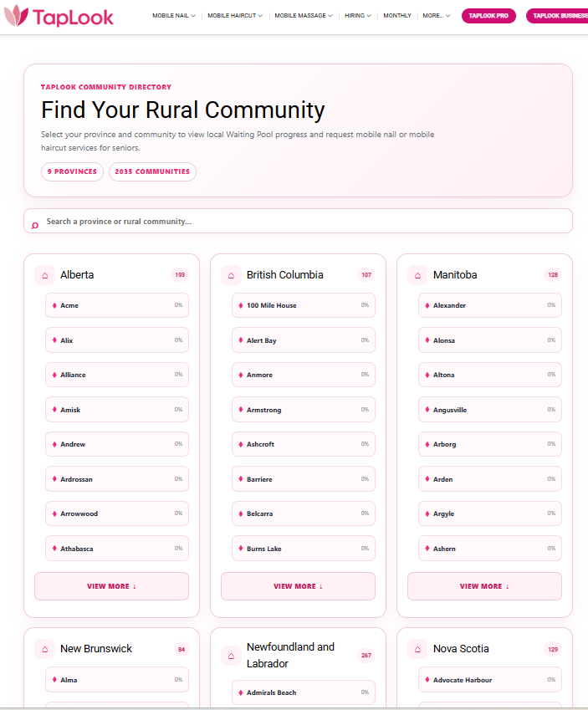Click the Nova Scotia home icon
588x710 pixels.
417,649
